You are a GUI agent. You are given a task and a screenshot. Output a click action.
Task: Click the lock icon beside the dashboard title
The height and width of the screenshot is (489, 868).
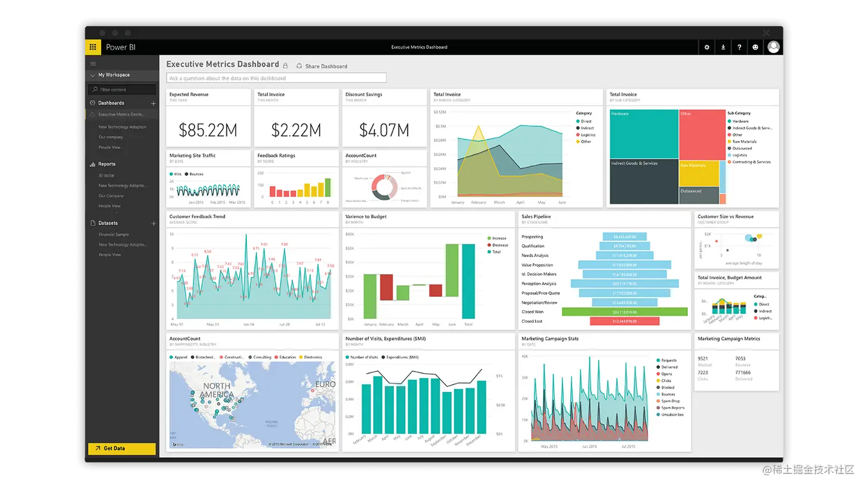pos(285,65)
